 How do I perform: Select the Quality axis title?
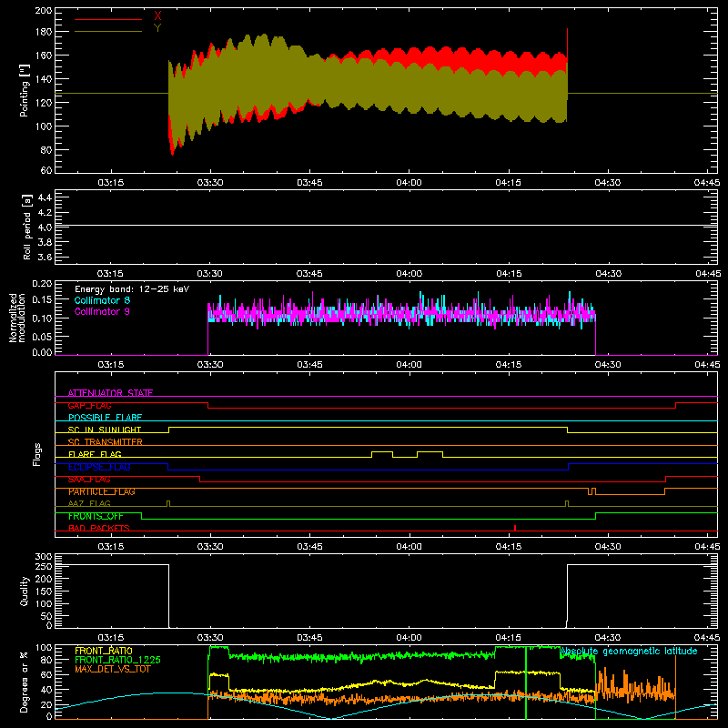25,591
